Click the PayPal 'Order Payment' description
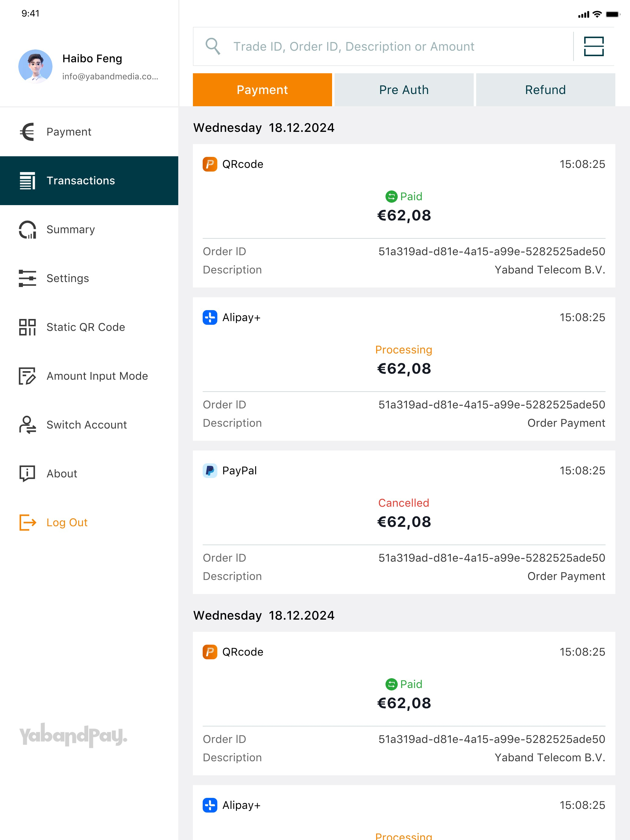630x840 pixels. pyautogui.click(x=566, y=576)
